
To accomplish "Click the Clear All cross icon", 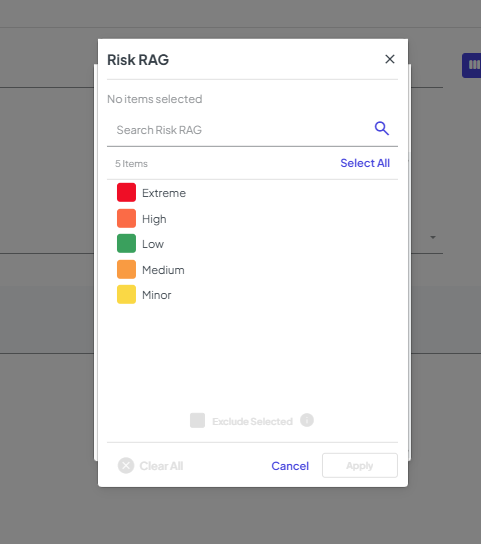I will [126, 466].
